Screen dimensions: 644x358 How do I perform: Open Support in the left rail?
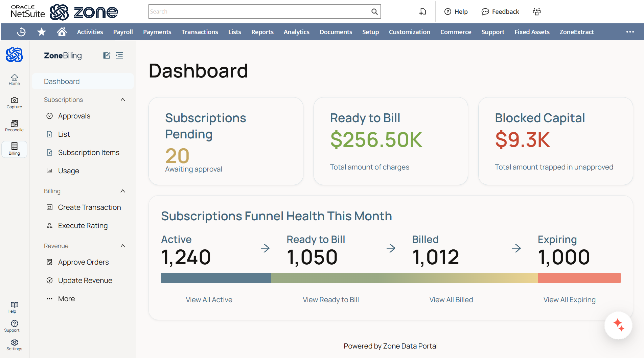[x=14, y=326]
